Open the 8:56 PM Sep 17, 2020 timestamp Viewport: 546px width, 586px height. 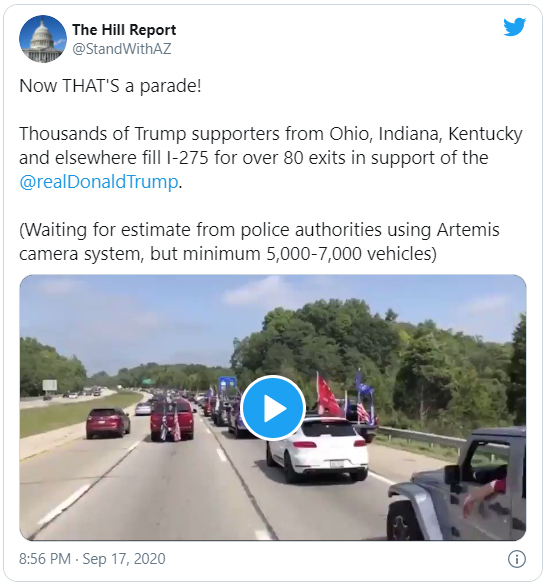point(92,559)
